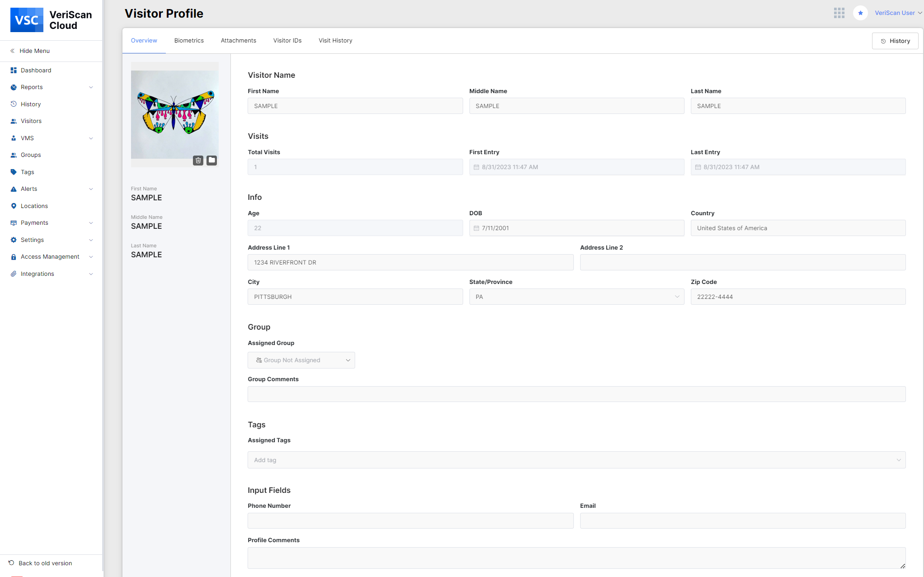Click the Reports pie chart icon
The image size is (924, 577).
tap(14, 87)
